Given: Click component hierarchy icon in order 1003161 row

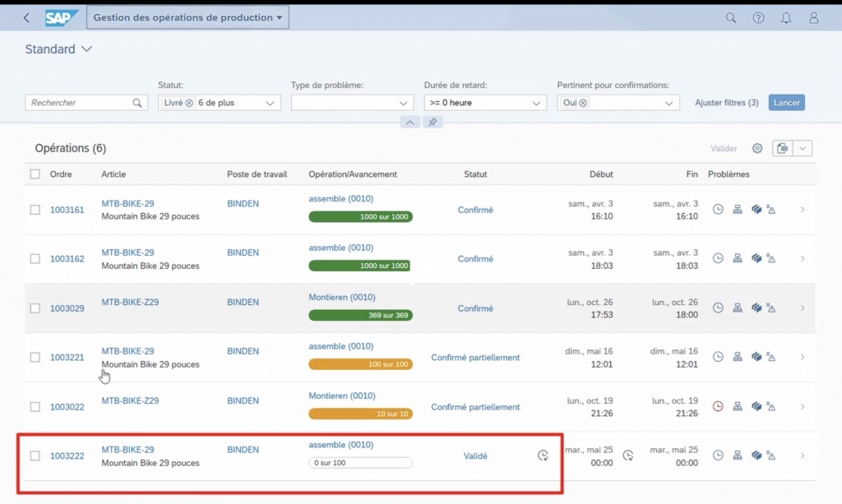Looking at the screenshot, I should (x=738, y=210).
